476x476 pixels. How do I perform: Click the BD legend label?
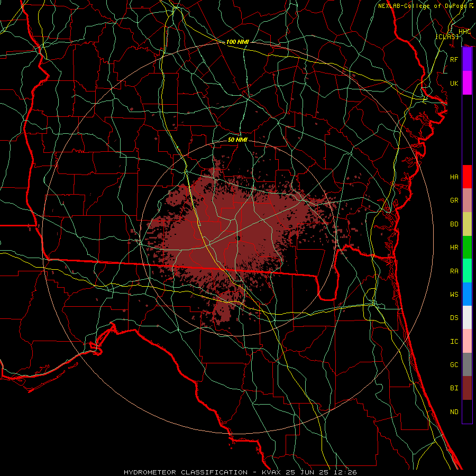(454, 224)
